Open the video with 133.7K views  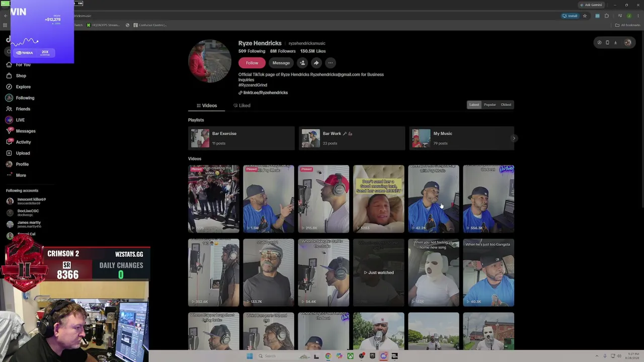click(x=269, y=273)
